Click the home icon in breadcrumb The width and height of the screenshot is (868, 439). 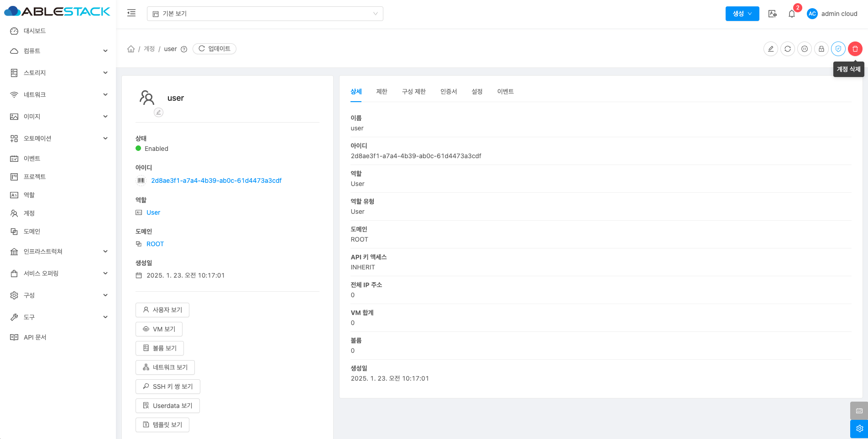[x=131, y=49]
